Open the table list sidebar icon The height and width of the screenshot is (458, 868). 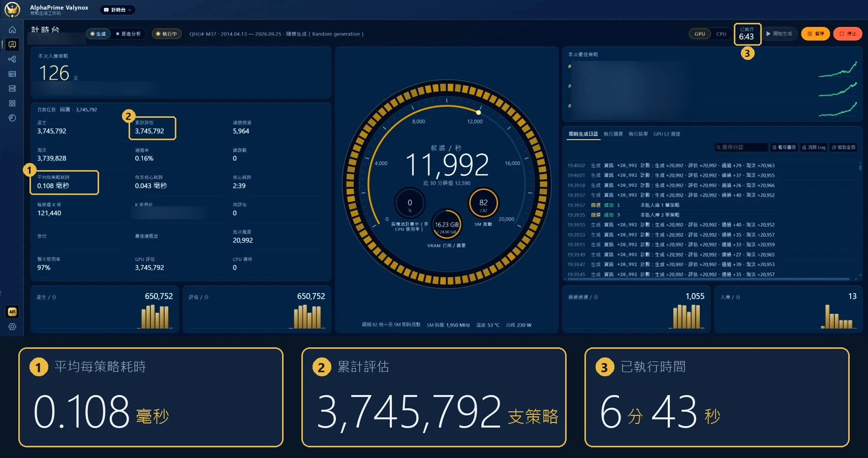pyautogui.click(x=12, y=74)
